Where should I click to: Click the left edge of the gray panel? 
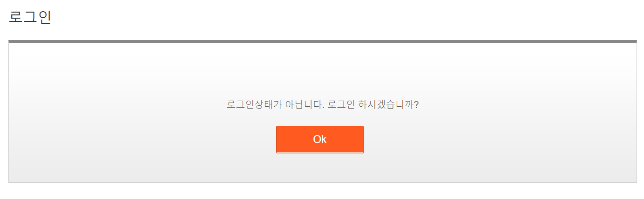click(9, 112)
